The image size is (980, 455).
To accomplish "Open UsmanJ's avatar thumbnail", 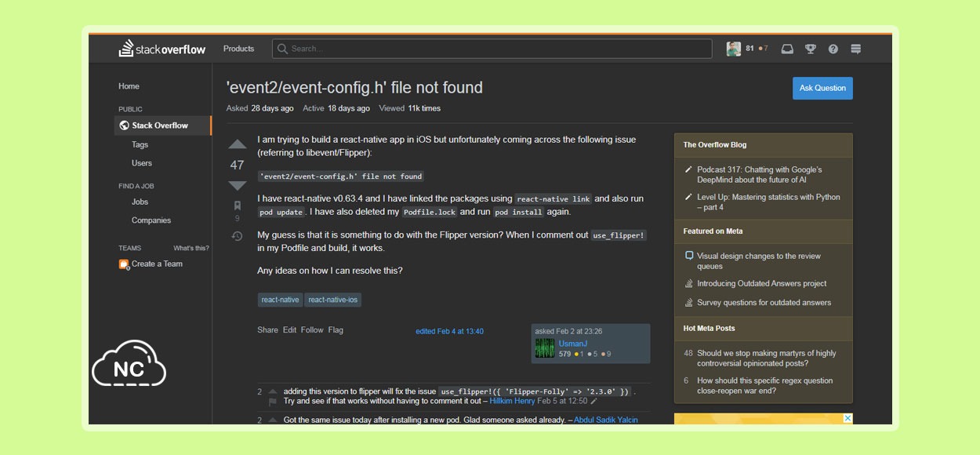I will click(545, 348).
